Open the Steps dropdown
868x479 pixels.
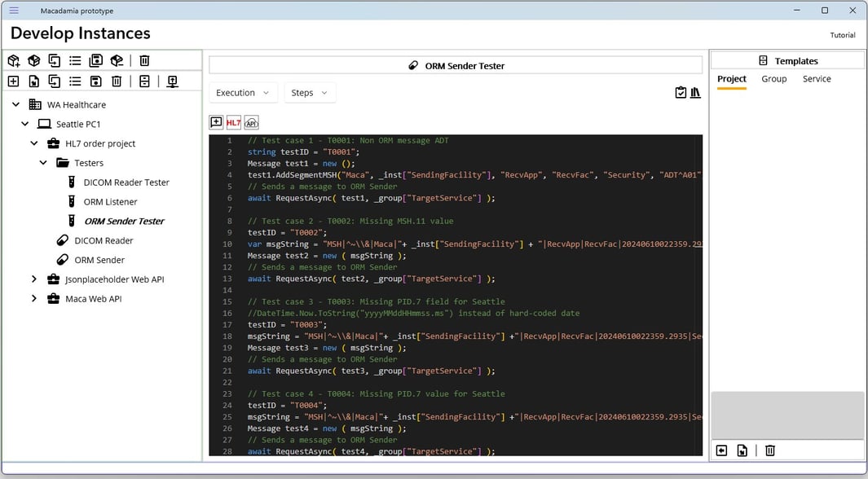click(310, 92)
